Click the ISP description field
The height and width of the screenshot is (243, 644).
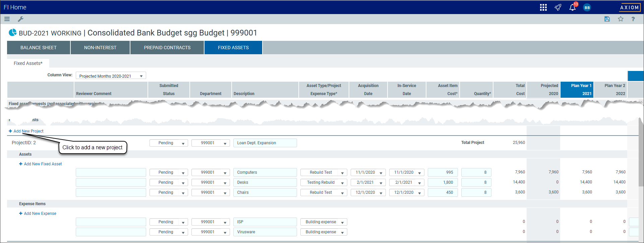click(x=265, y=222)
